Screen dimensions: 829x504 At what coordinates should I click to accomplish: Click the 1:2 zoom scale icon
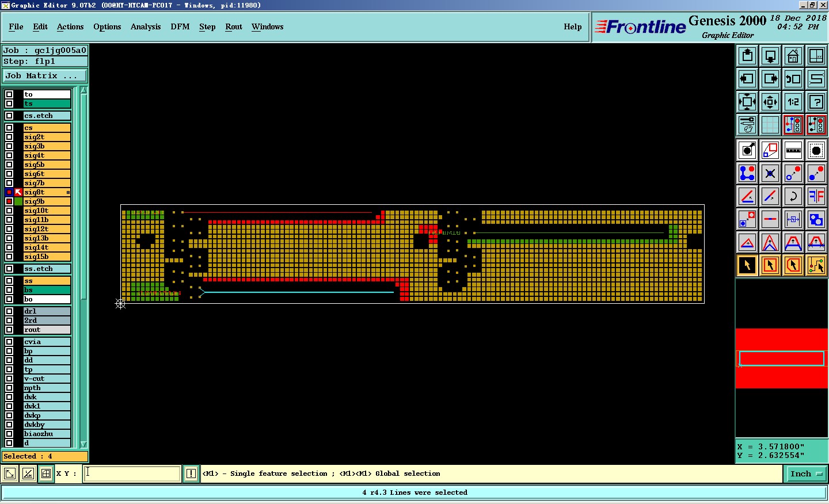pyautogui.click(x=793, y=102)
